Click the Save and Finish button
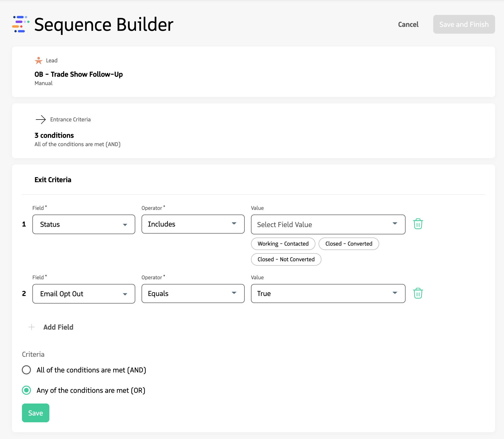Image resolution: width=504 pixels, height=439 pixels. (x=464, y=24)
